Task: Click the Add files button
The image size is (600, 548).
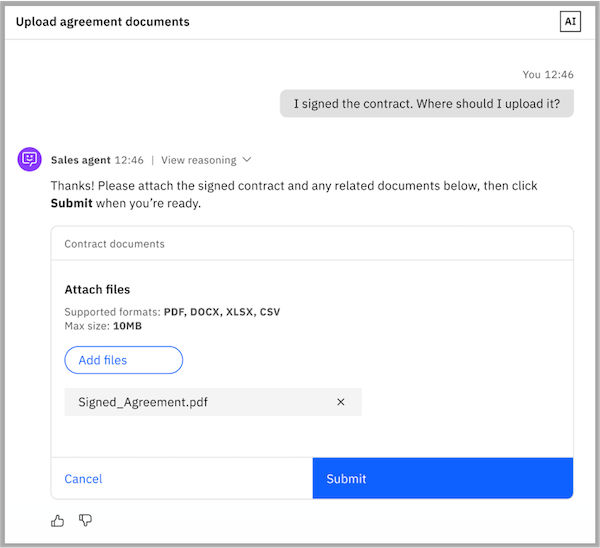Action: tap(124, 360)
